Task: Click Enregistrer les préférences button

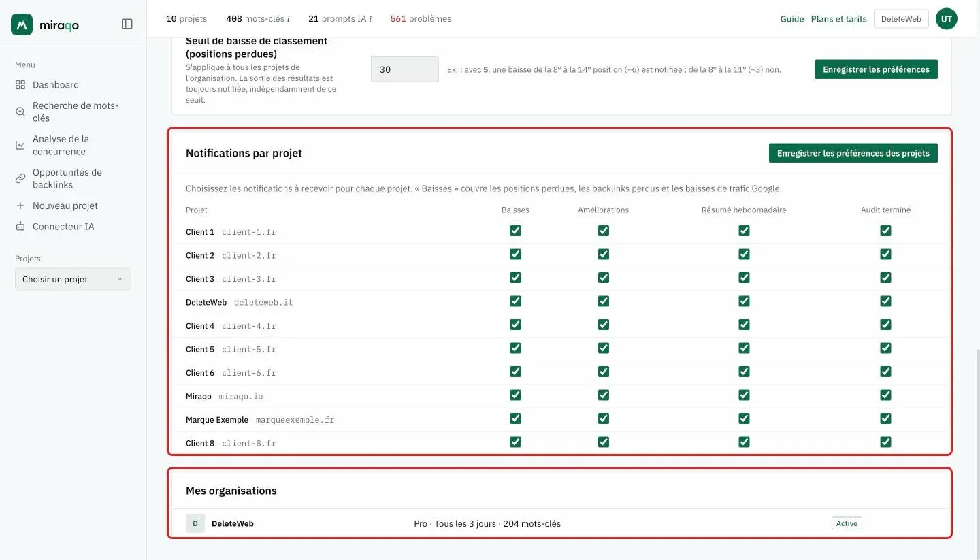Action: (x=876, y=69)
